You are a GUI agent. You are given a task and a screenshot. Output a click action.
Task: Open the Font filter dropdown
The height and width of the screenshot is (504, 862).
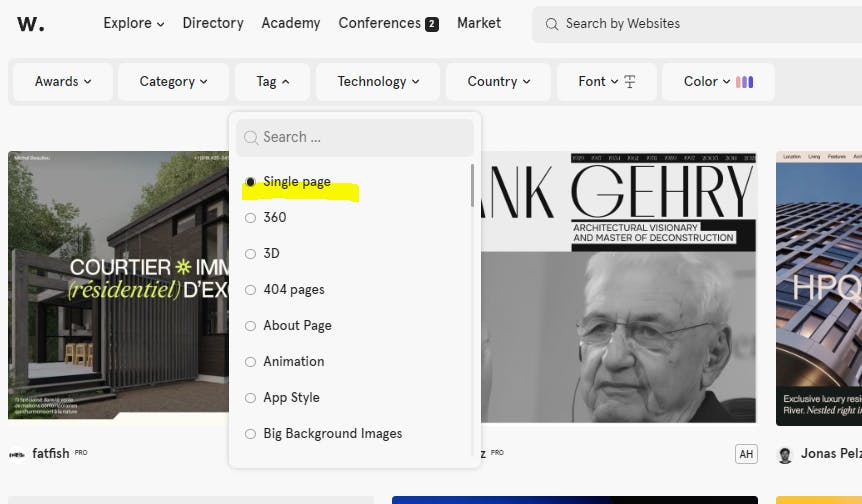(x=606, y=81)
